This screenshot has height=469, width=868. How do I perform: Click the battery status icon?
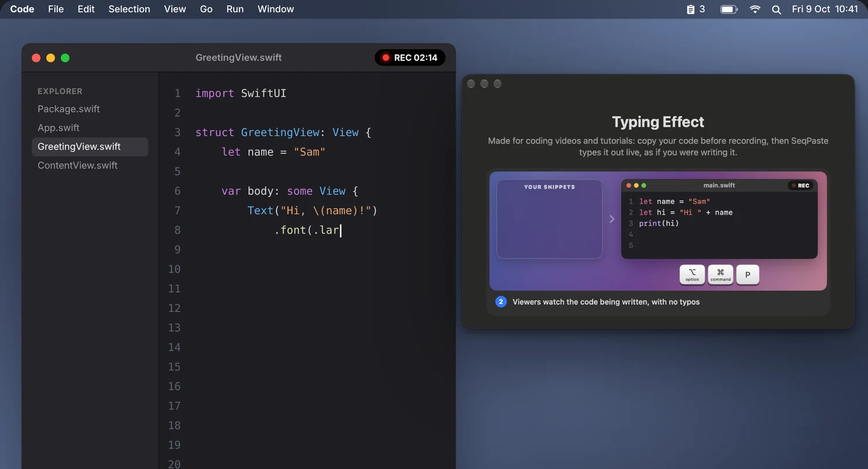tap(729, 9)
